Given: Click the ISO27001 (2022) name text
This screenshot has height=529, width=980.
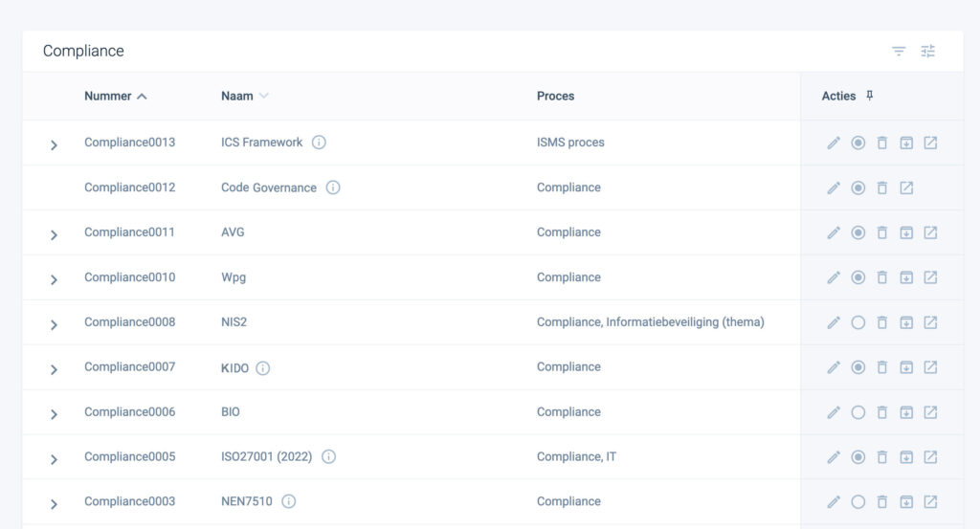Looking at the screenshot, I should point(266,457).
